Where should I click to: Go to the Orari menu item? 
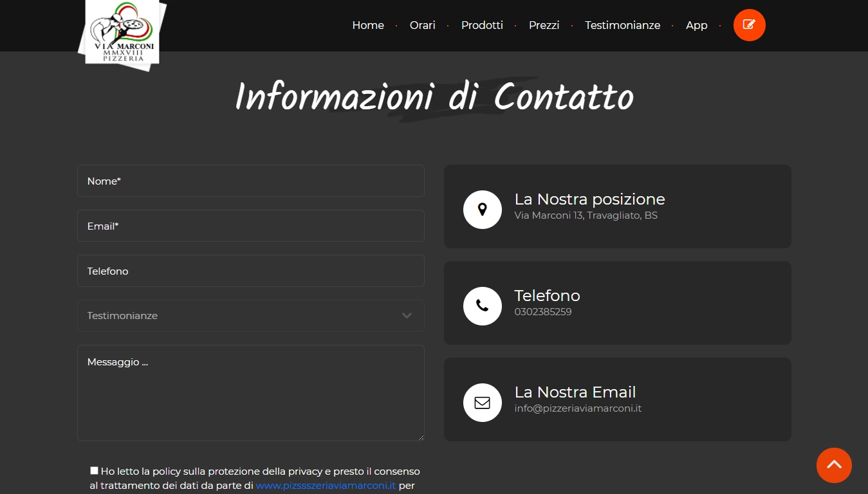click(x=423, y=25)
